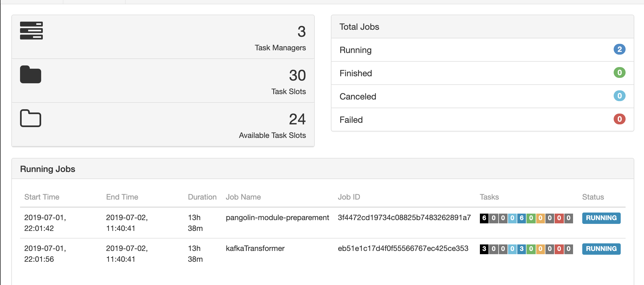Viewport: 644px width, 285px height.
Task: Open the kafkaTransformer job
Action: point(255,248)
